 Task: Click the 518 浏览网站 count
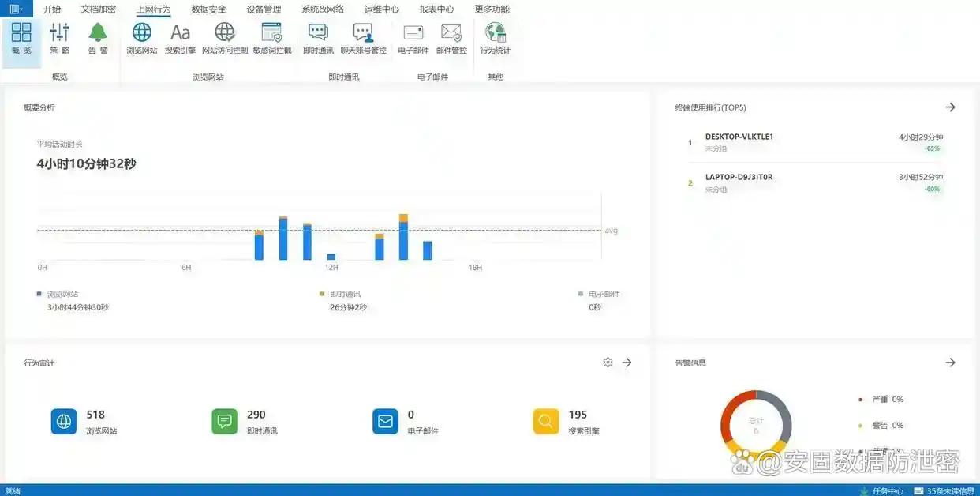(95, 415)
